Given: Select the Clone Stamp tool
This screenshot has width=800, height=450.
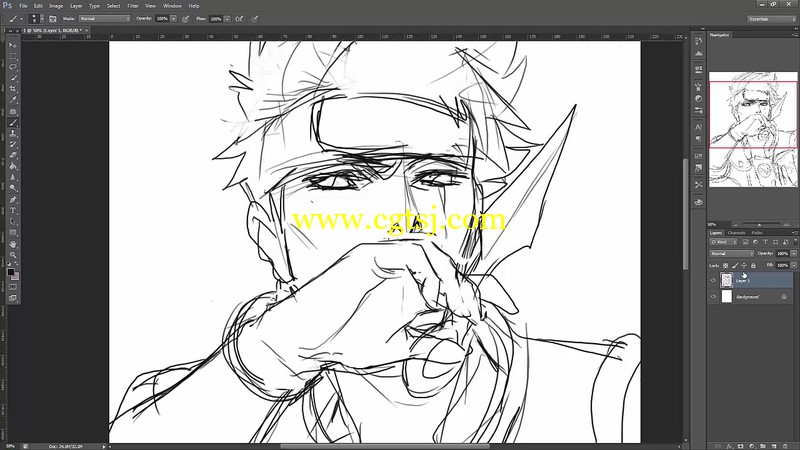Looking at the screenshot, I should coord(13,134).
